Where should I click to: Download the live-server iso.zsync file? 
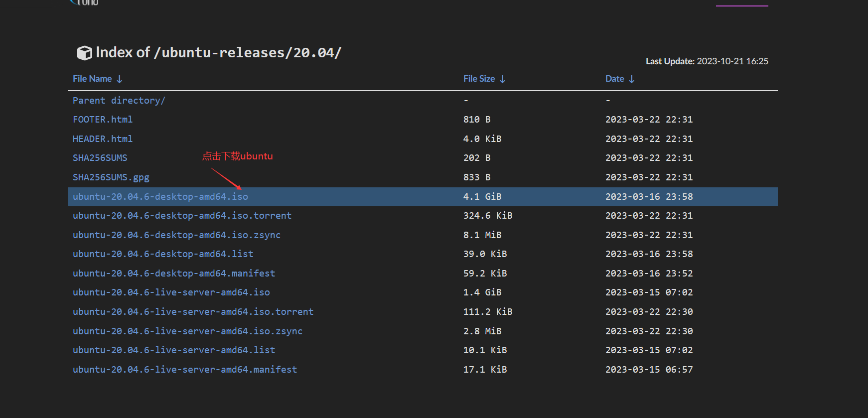click(x=187, y=331)
